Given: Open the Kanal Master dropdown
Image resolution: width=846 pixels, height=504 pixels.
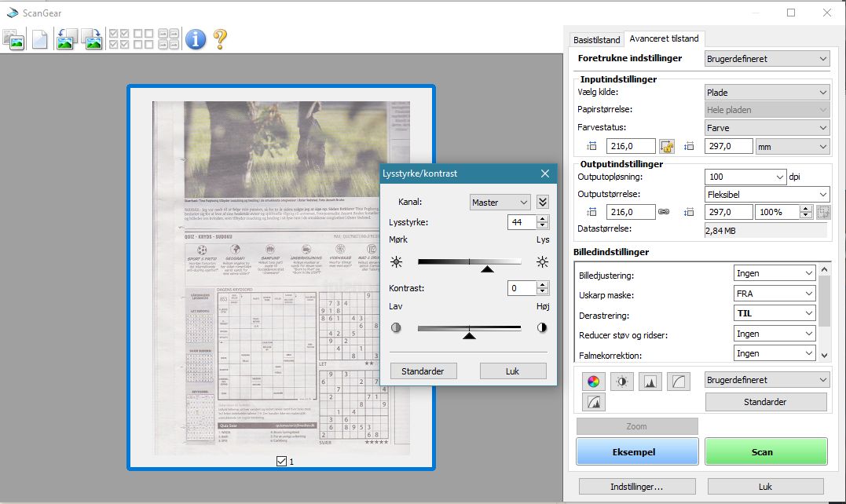Looking at the screenshot, I should (x=500, y=202).
